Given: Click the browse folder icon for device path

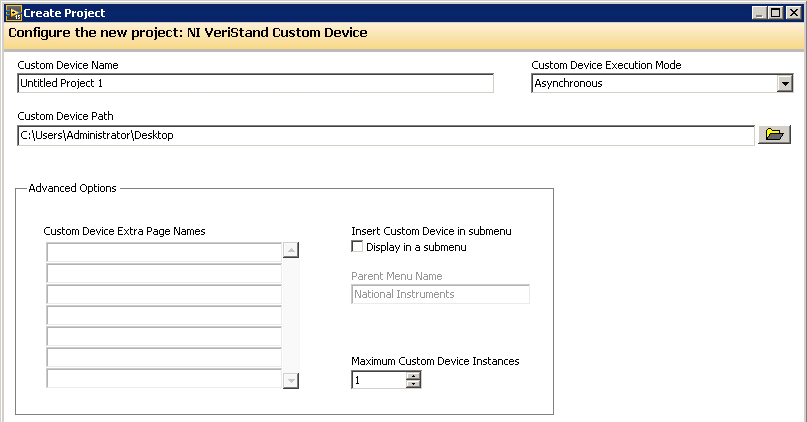Looking at the screenshot, I should click(774, 135).
